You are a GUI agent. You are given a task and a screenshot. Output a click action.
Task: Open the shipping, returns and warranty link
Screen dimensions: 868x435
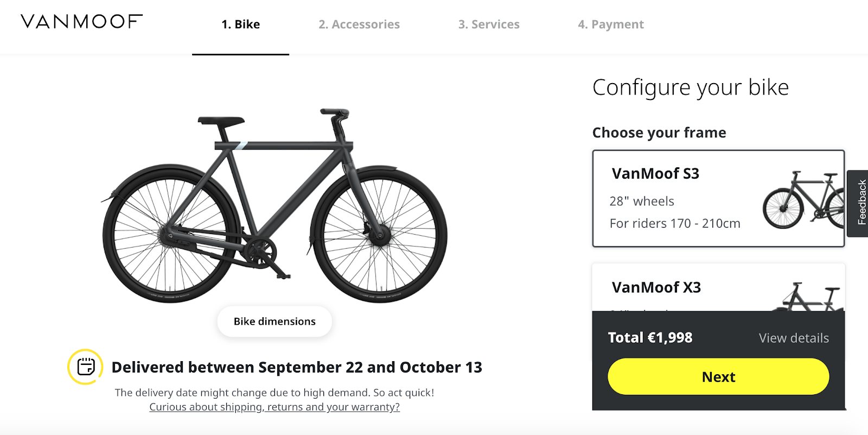274,406
